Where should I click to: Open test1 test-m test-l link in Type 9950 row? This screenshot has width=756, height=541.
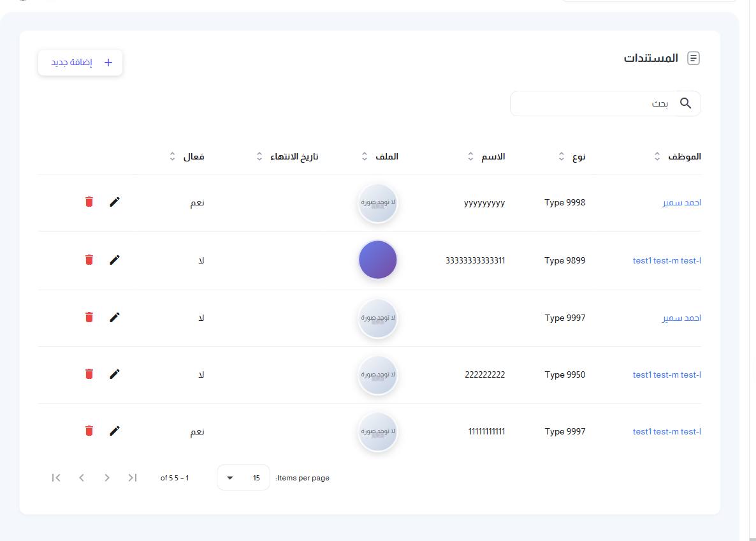click(x=667, y=374)
